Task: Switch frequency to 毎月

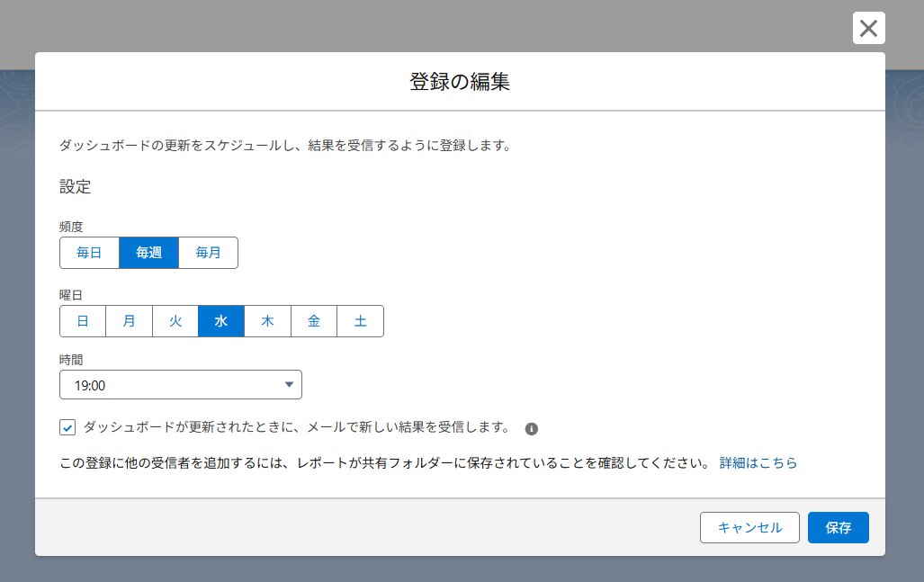Action: tap(208, 253)
